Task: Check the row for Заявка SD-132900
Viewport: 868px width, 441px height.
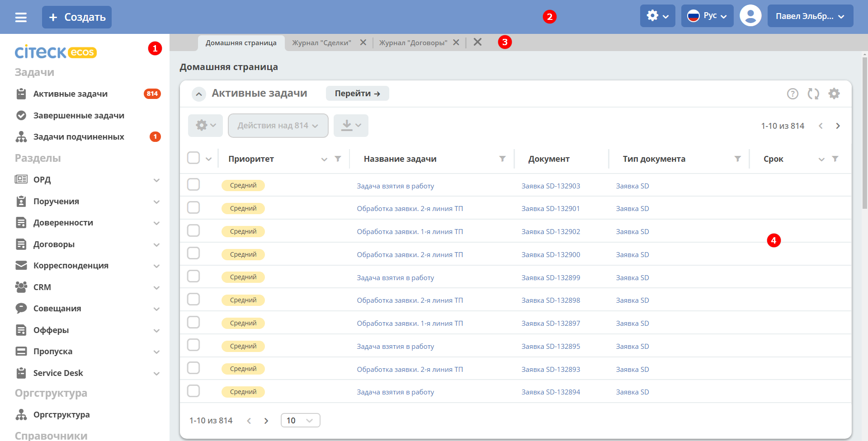Action: coord(193,253)
